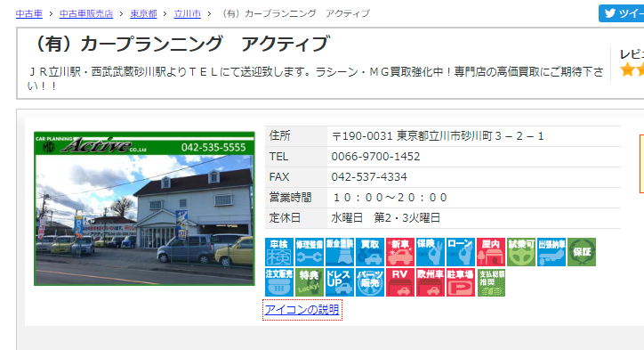
Task: Click the 車検 inspection service icon
Action: pos(279,252)
